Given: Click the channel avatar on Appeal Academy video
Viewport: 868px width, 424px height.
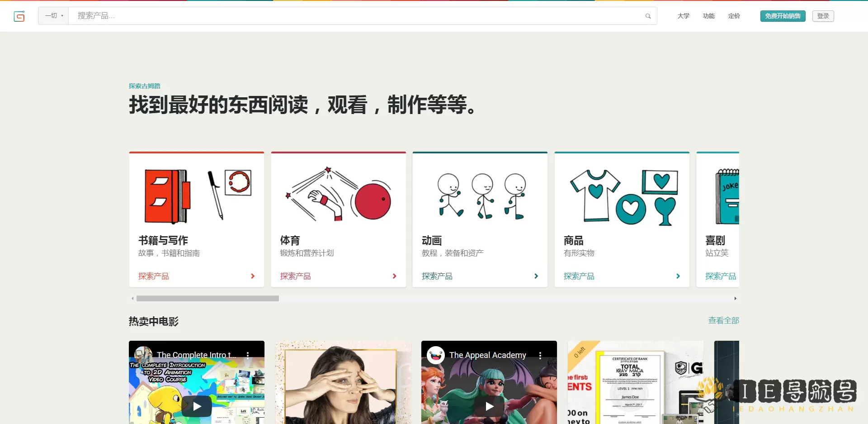Looking at the screenshot, I should (435, 355).
